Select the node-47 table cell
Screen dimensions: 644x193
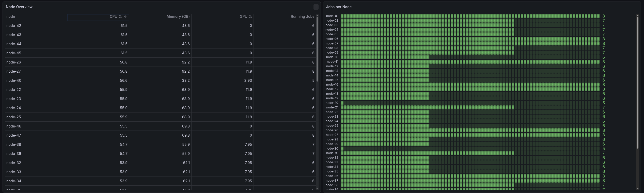(x=36, y=135)
